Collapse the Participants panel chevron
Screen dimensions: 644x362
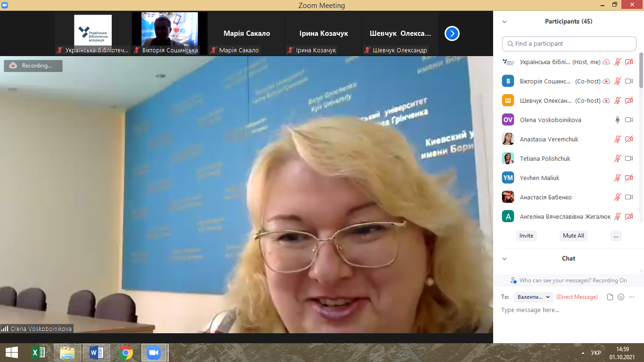(504, 22)
